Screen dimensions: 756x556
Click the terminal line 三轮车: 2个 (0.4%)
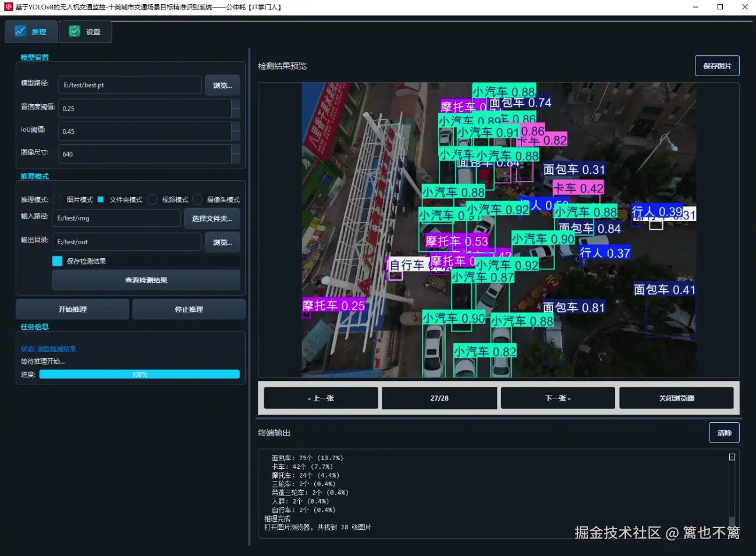pyautogui.click(x=303, y=484)
